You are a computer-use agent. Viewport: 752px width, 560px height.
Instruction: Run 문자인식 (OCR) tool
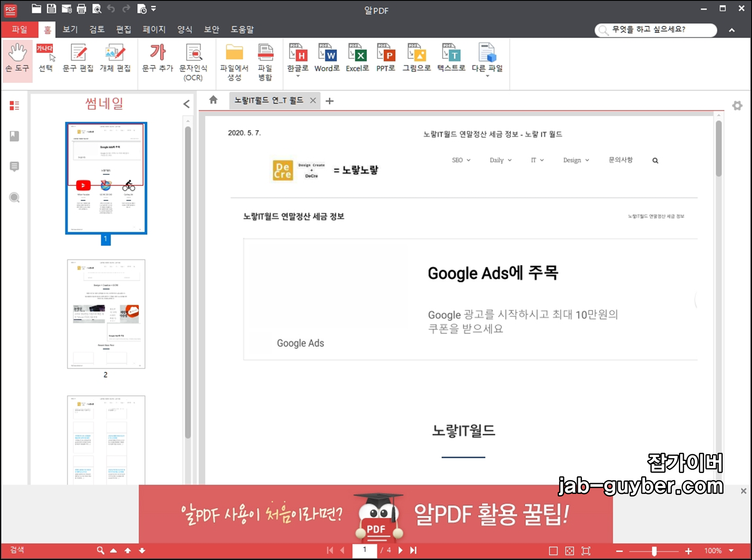193,63
